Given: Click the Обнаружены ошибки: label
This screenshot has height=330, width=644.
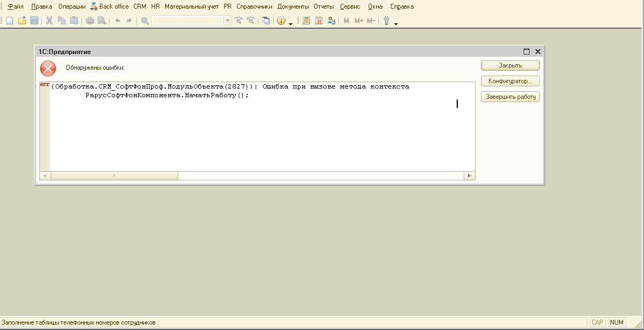Looking at the screenshot, I should point(96,68).
